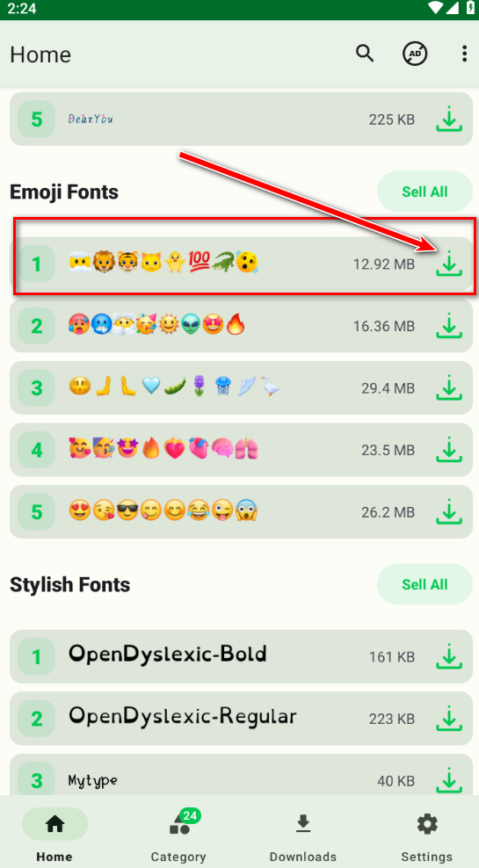Image resolution: width=479 pixels, height=868 pixels.
Task: Open the search icon in header
Action: (x=365, y=54)
